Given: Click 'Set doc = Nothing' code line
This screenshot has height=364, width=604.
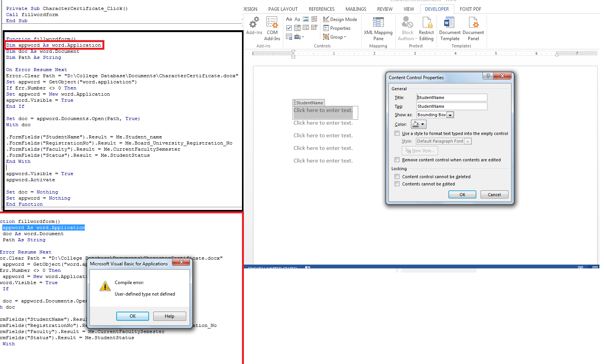Looking at the screenshot, I should (x=32, y=192).
